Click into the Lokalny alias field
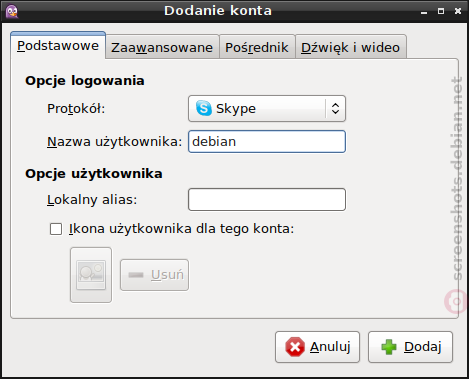Screen dimensions: 469x379 (267, 200)
